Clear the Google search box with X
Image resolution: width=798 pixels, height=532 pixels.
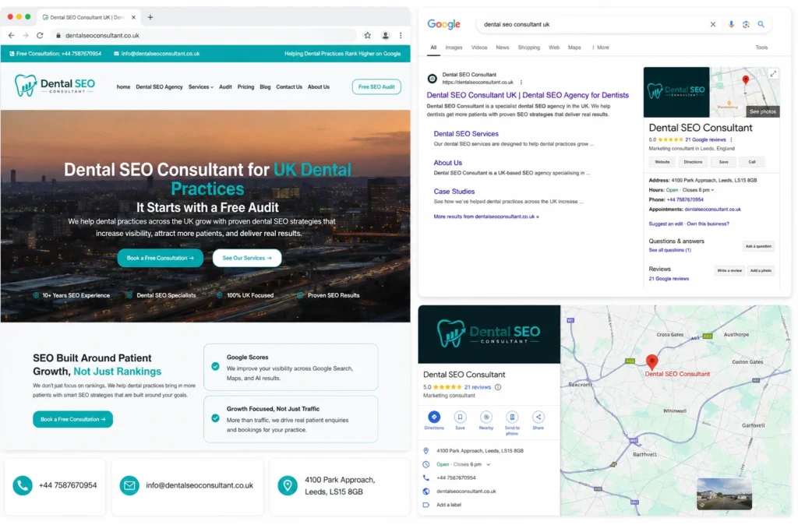click(712, 24)
